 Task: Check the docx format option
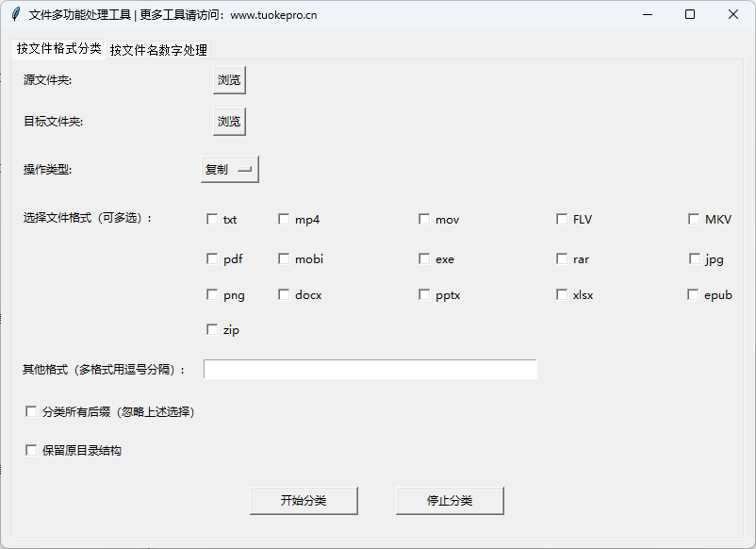point(284,293)
